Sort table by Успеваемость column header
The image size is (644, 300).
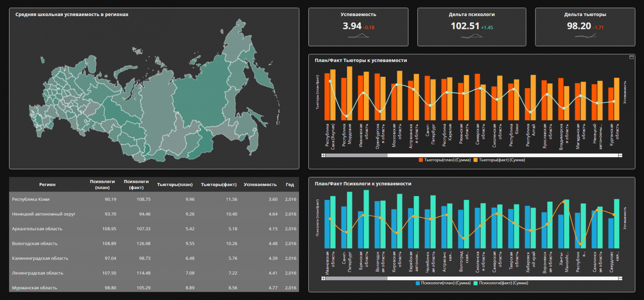tap(260, 184)
